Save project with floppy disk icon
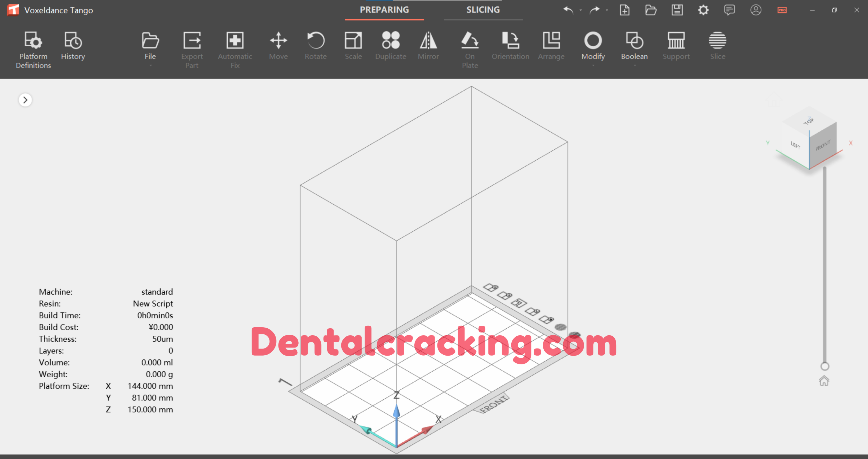The image size is (868, 459). click(x=677, y=10)
